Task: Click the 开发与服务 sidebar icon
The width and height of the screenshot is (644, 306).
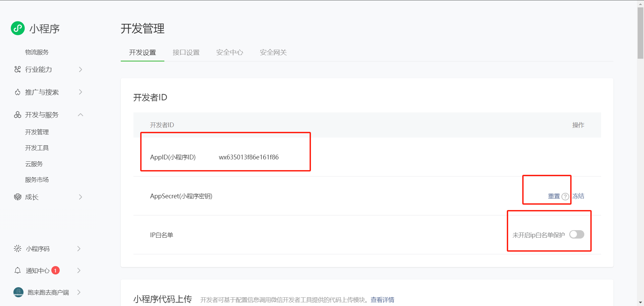Action: (17, 115)
